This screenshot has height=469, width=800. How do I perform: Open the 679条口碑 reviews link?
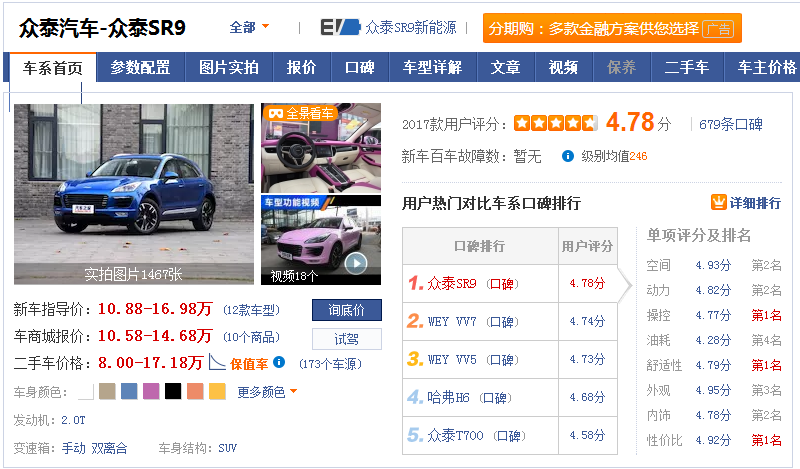click(731, 124)
